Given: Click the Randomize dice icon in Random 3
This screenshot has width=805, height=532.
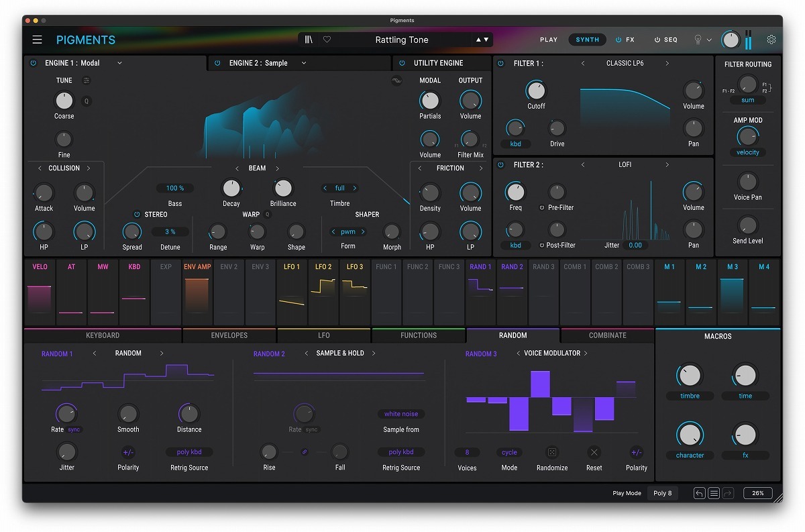Looking at the screenshot, I should [552, 452].
